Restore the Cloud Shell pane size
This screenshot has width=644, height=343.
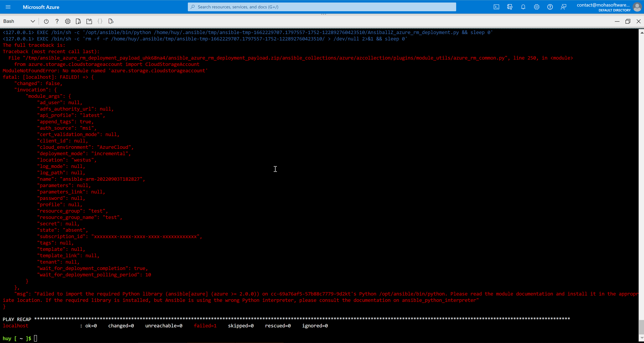tap(628, 21)
